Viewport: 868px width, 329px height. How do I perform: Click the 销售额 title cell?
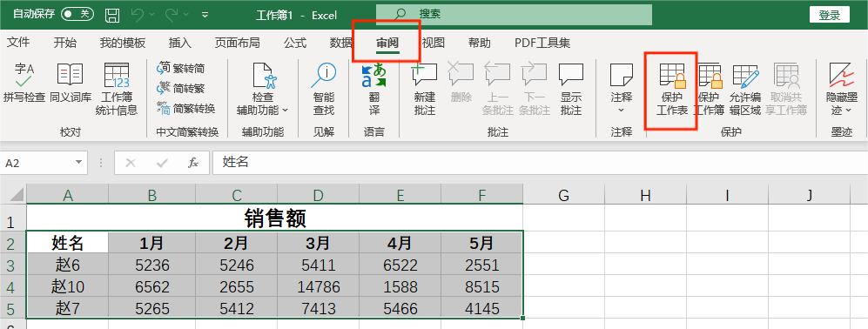pyautogui.click(x=274, y=218)
